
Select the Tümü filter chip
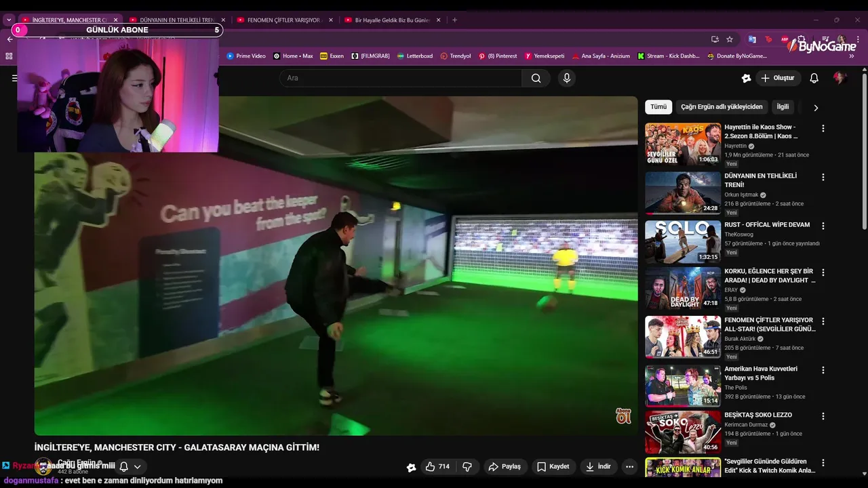coord(658,107)
